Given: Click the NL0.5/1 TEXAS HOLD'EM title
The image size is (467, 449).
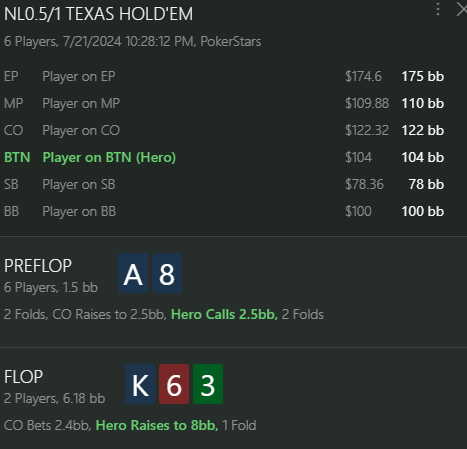Looking at the screenshot, I should (98, 14).
